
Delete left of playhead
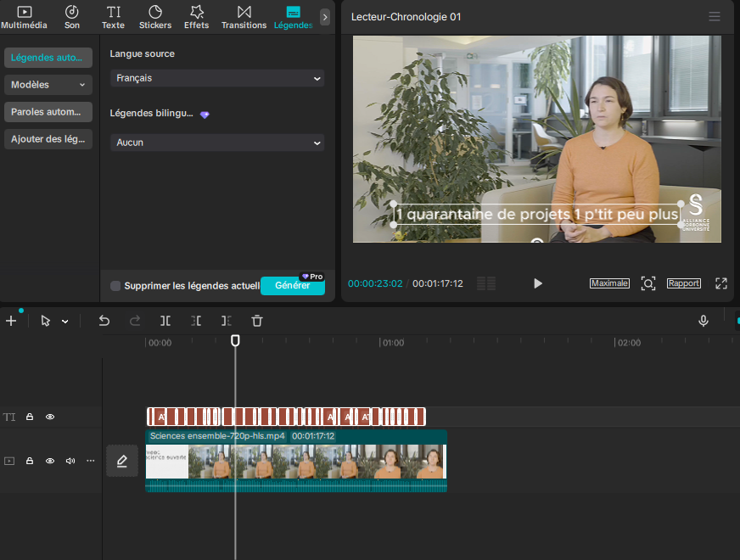pyautogui.click(x=196, y=321)
